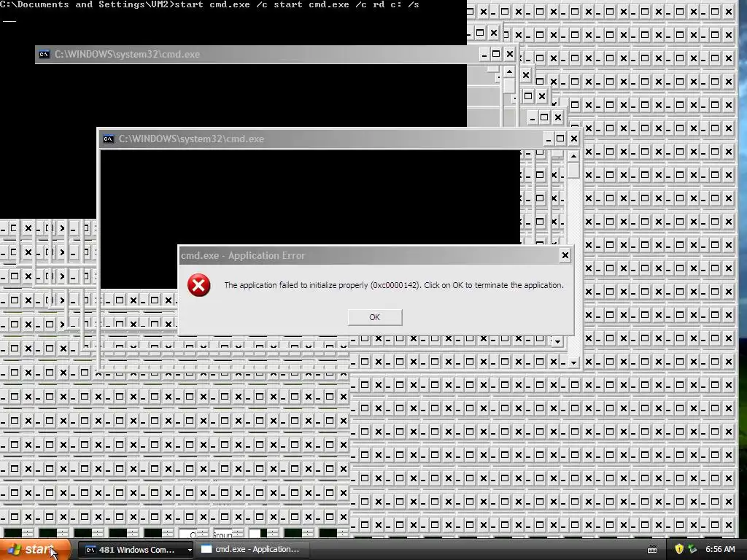Minimize the front cmd.exe window above the error dialog

point(549,139)
